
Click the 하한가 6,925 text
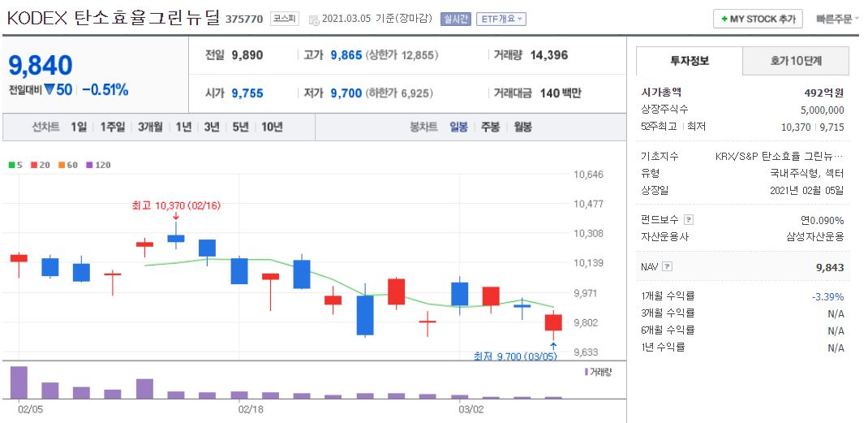(398, 93)
